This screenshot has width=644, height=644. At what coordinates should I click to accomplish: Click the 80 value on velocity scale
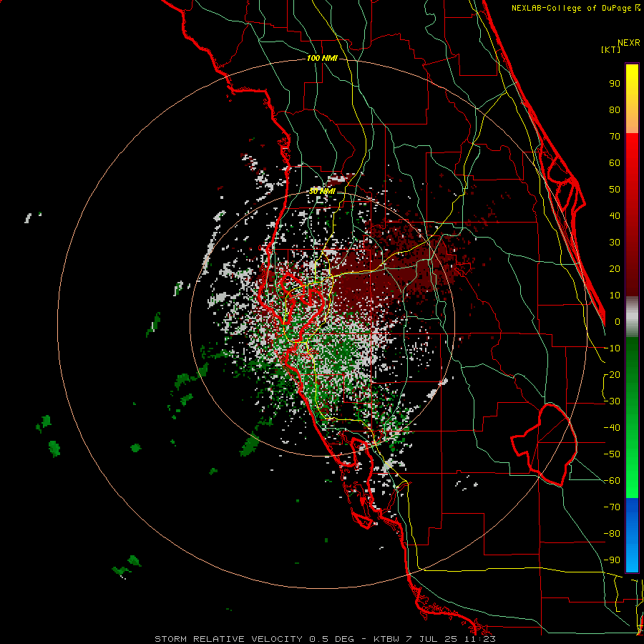[615, 109]
